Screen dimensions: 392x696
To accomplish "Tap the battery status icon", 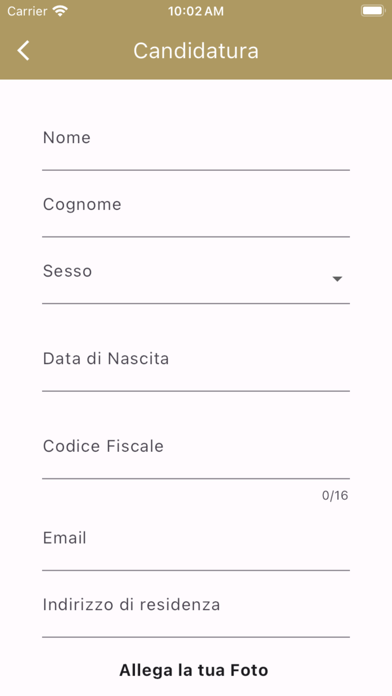I will (372, 11).
